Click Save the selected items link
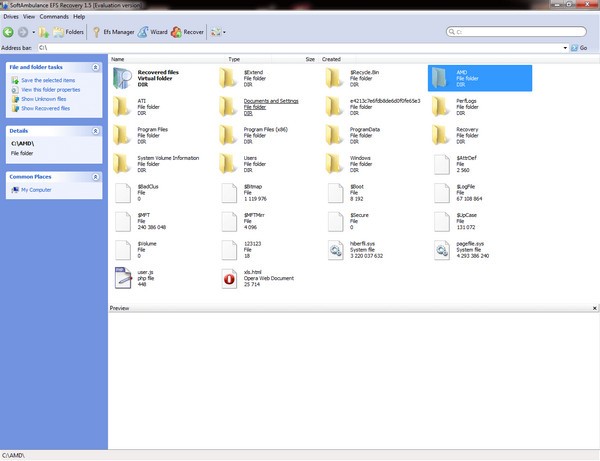Image resolution: width=600 pixels, height=461 pixels. pyautogui.click(x=47, y=80)
